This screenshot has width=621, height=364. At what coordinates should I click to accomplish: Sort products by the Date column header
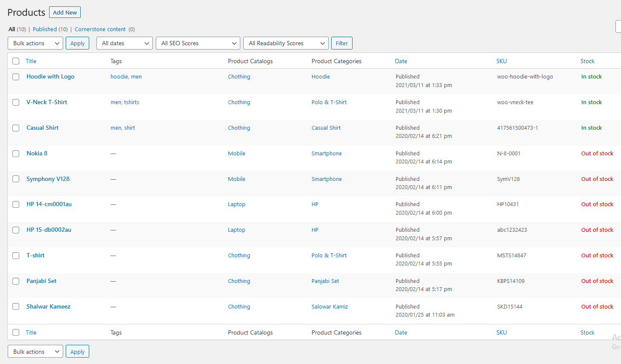[401, 61]
